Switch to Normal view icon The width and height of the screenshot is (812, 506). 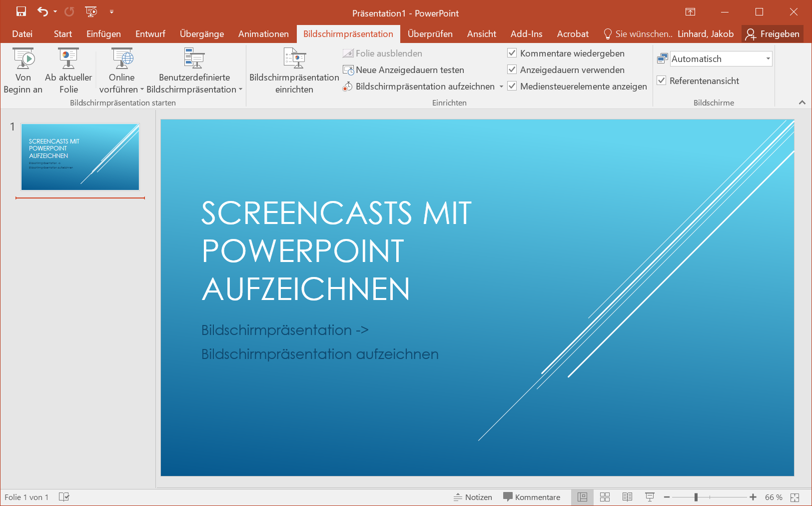(x=582, y=497)
